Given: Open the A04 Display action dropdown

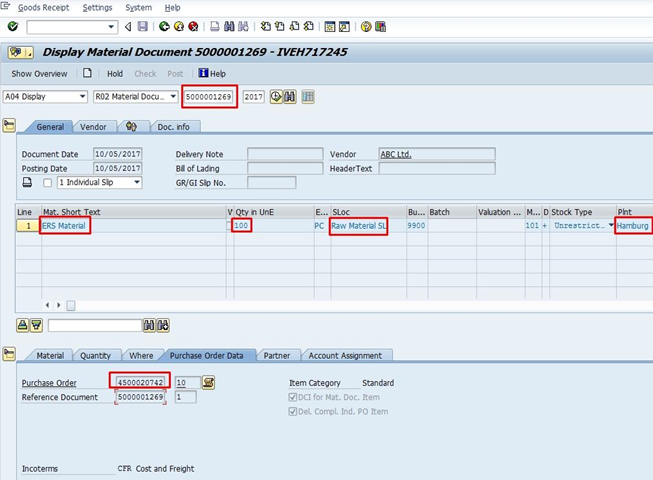Looking at the screenshot, I should click(82, 97).
